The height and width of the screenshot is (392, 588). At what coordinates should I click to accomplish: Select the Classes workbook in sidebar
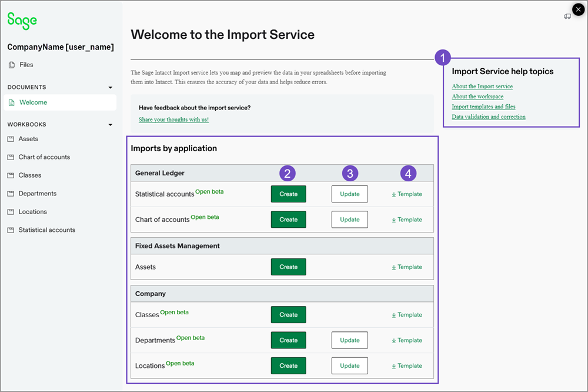pos(29,175)
